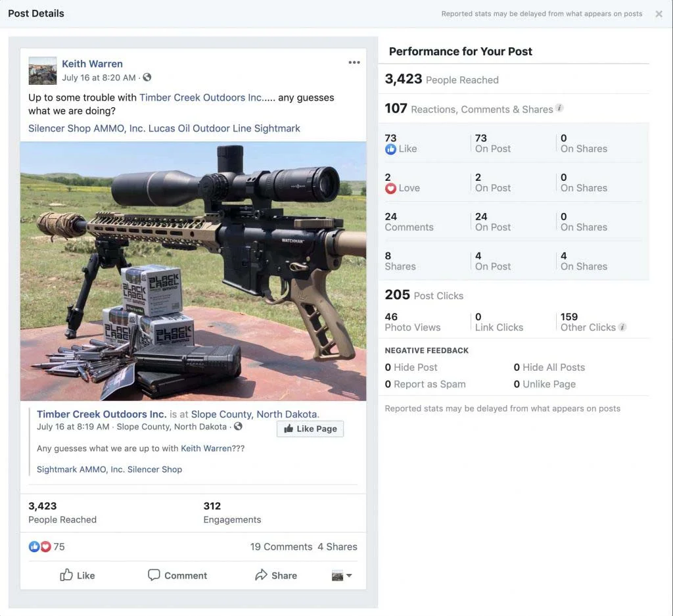
Task: Open the Slope County, North Dakota location link
Action: point(254,414)
